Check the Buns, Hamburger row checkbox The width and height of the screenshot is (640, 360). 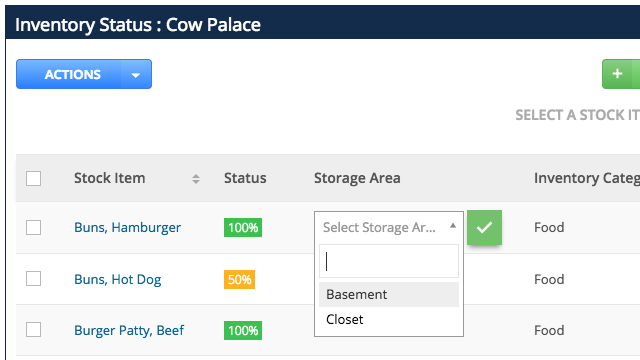(x=33, y=227)
